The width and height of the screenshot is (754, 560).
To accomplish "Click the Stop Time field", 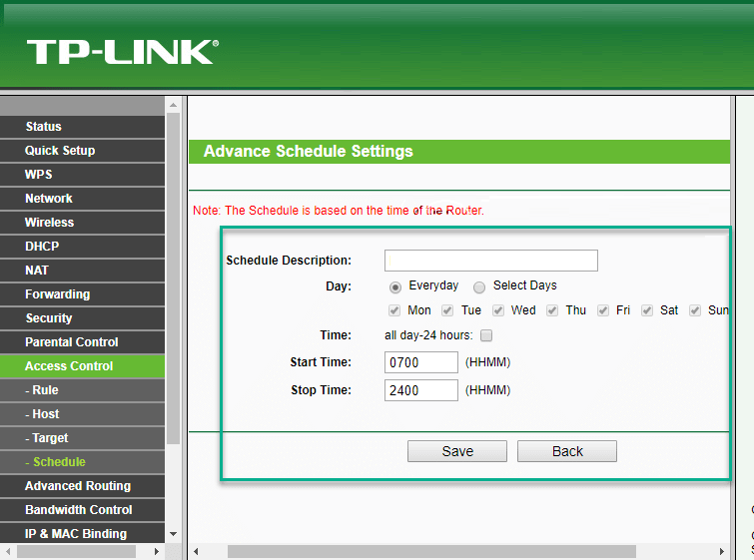I will click(421, 390).
